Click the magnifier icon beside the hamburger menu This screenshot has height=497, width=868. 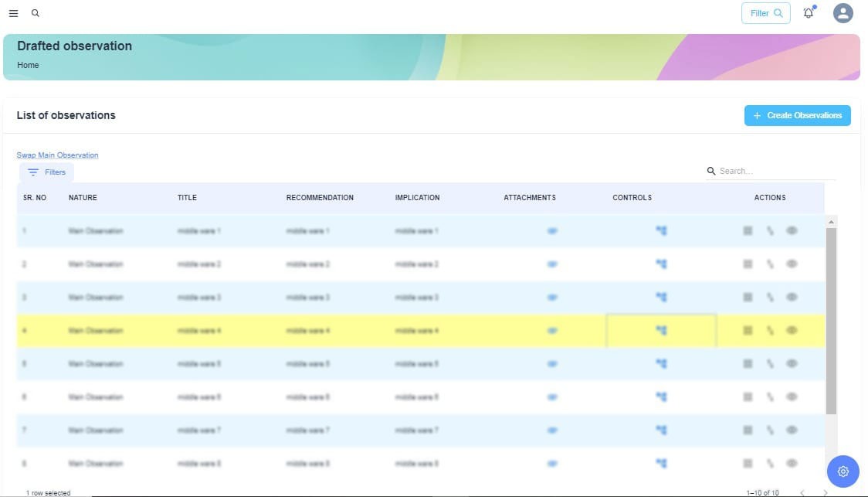point(36,13)
